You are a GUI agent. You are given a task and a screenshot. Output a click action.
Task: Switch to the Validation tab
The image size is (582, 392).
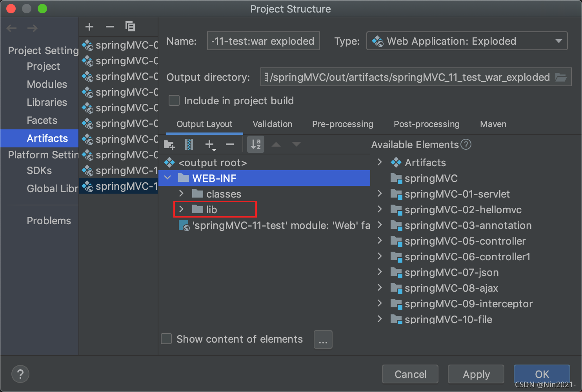[x=273, y=124]
